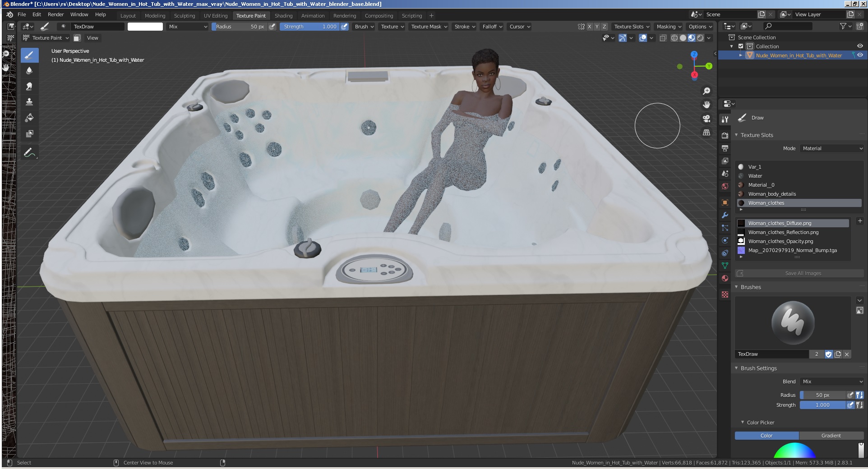Adjust the header Strength slider
The width and height of the screenshot is (868, 469).
[x=310, y=27]
